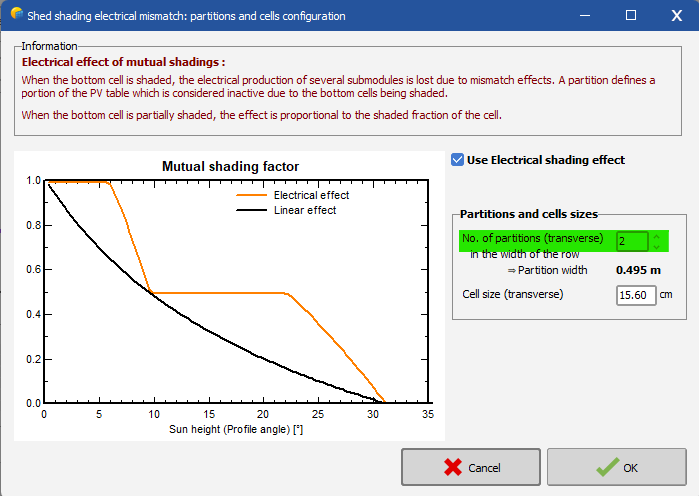Click the Cell size (transverse) field

pyautogui.click(x=636, y=295)
